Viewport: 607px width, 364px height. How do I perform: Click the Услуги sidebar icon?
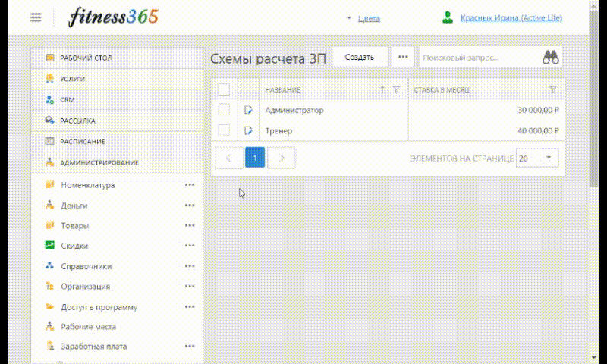coord(49,79)
